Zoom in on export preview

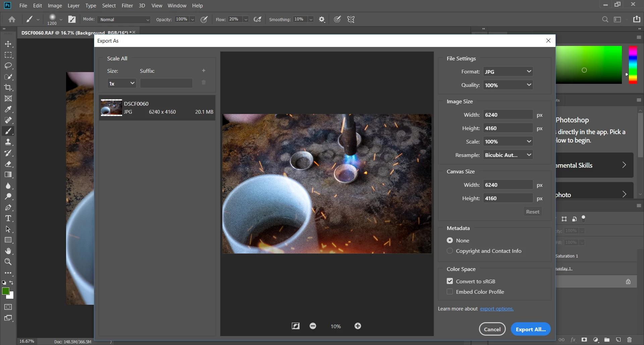click(358, 326)
